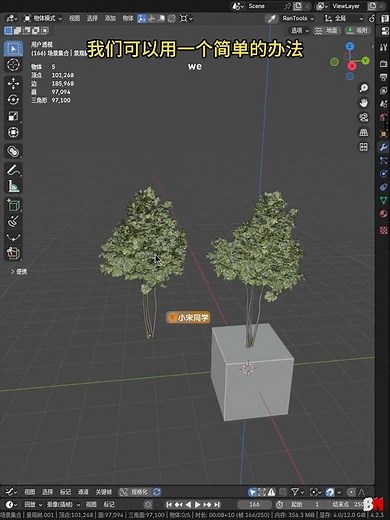Select the Move tool
The image size is (390, 520).
pos(13,84)
